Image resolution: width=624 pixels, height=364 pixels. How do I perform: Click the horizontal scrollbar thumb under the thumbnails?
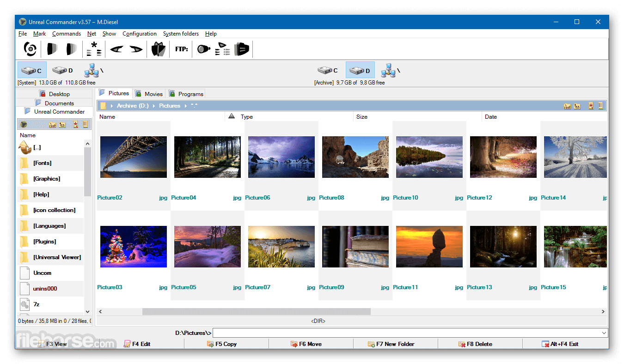click(256, 312)
